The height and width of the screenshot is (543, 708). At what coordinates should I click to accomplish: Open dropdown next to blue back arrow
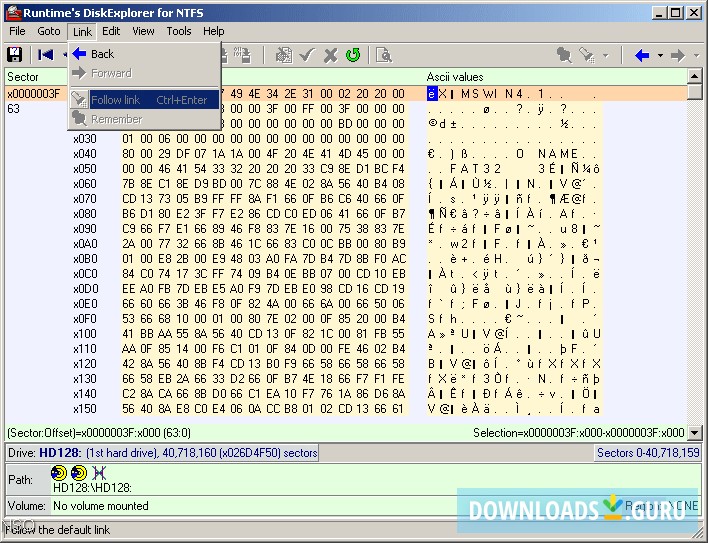click(x=659, y=55)
